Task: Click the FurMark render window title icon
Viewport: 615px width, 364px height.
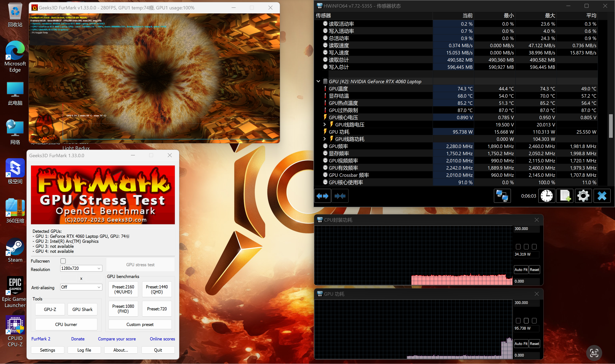Action: click(x=35, y=8)
